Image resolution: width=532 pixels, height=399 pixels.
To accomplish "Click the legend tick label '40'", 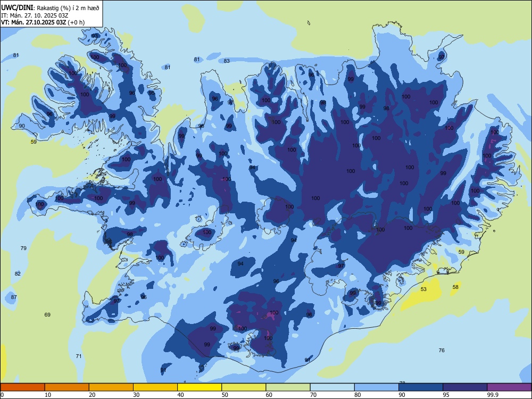I will click(180, 395).
